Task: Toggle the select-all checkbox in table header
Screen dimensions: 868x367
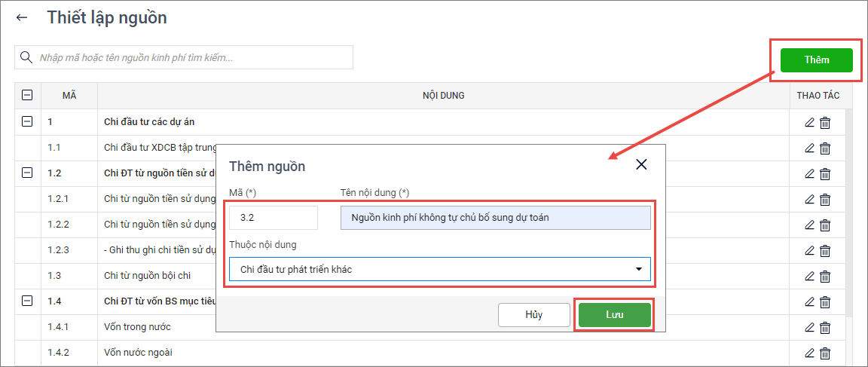Action: pyautogui.click(x=28, y=96)
